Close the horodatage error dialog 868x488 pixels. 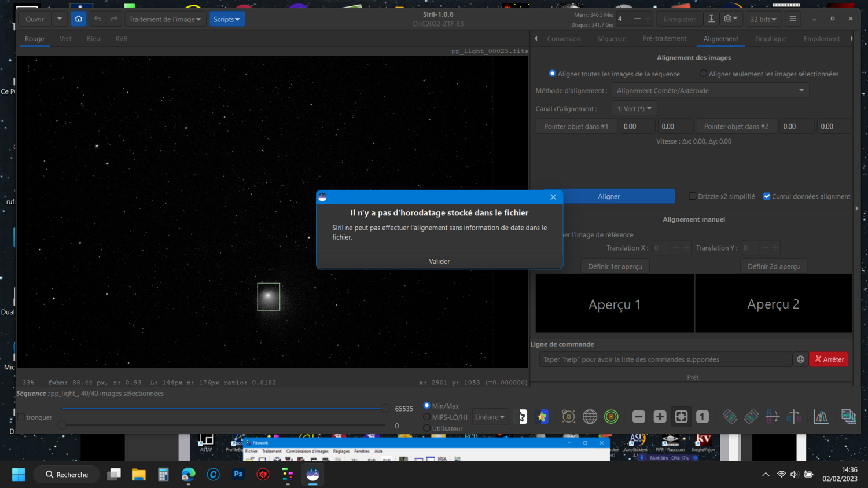click(553, 197)
